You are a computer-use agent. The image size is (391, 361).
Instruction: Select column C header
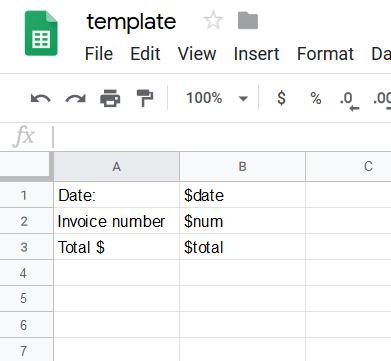coord(348,166)
